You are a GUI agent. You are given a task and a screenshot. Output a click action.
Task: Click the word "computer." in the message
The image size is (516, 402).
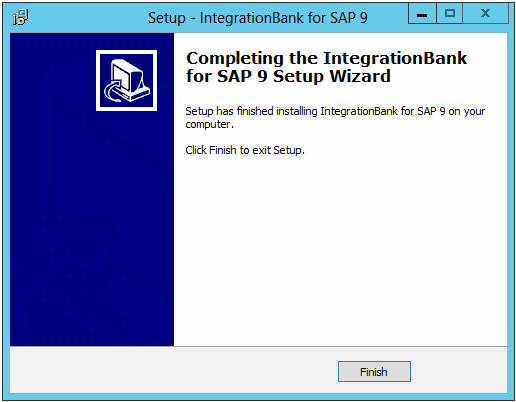[x=210, y=124]
